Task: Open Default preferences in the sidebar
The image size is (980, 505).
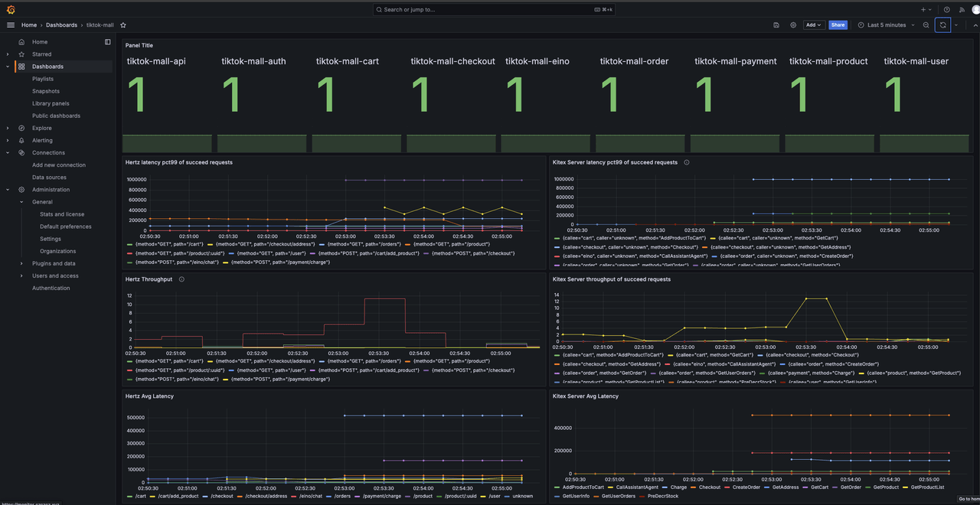Action: 66,226
